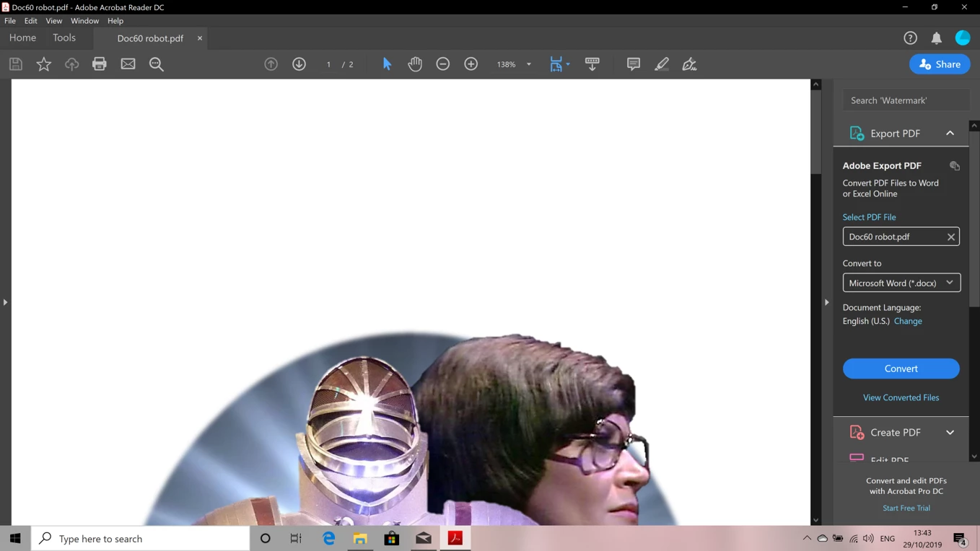
Task: Click the copy icon beside Adobe Export PDF
Action: point(955,166)
